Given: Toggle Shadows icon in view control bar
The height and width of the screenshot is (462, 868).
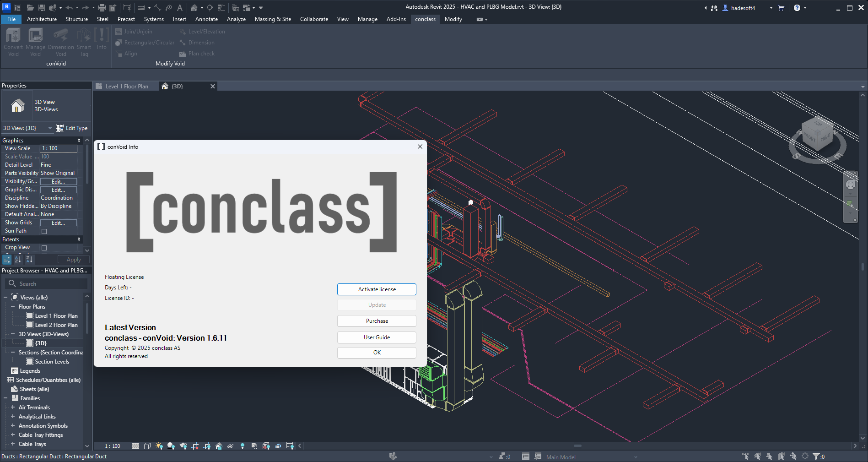Looking at the screenshot, I should pos(171,446).
